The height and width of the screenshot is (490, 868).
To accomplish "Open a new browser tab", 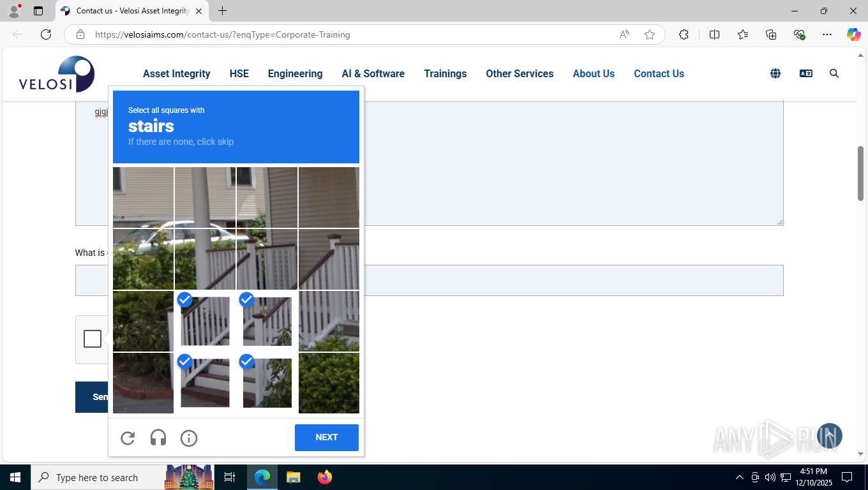I will tap(222, 11).
